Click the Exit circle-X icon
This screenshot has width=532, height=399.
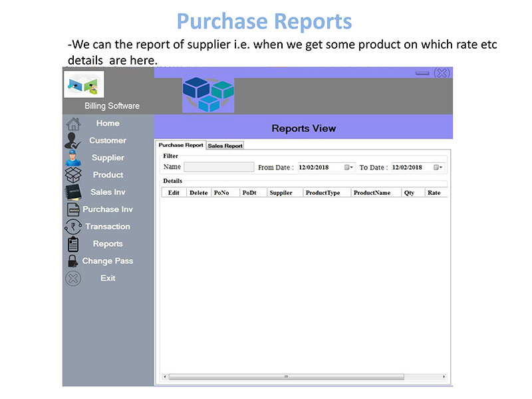click(73, 279)
